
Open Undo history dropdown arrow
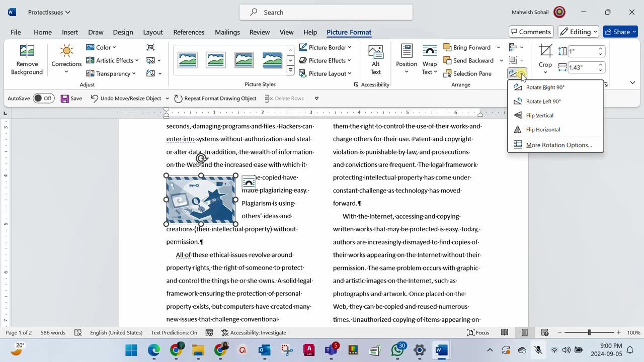[x=167, y=99]
